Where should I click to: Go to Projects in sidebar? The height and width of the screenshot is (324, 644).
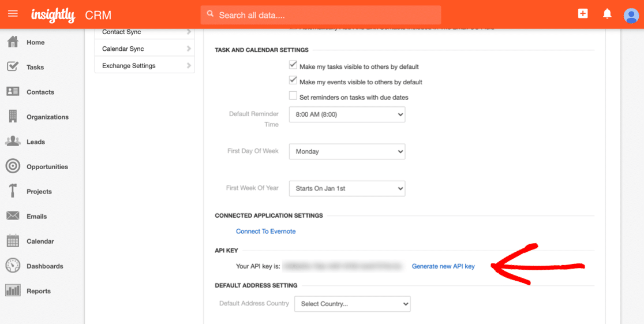coord(39,192)
